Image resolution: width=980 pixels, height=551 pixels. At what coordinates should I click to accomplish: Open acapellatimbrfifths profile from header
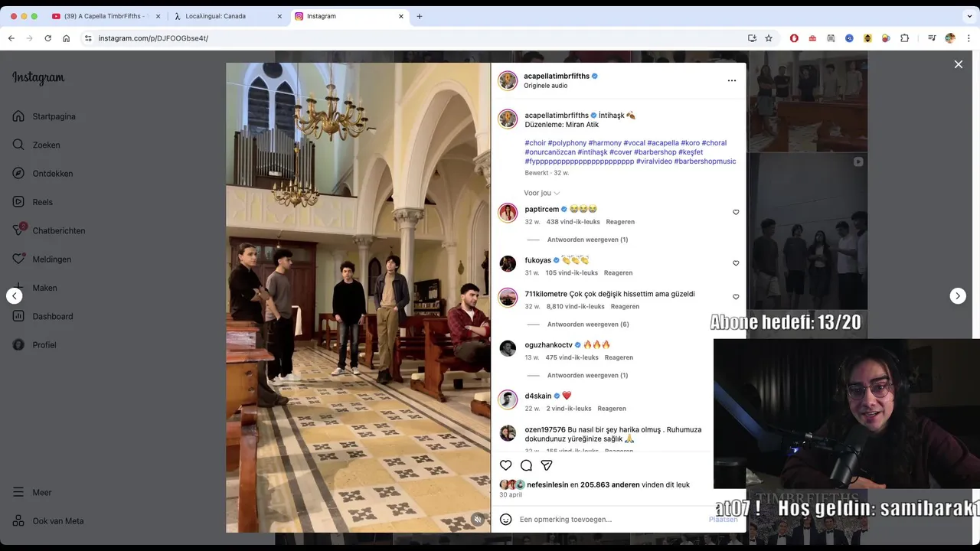556,76
